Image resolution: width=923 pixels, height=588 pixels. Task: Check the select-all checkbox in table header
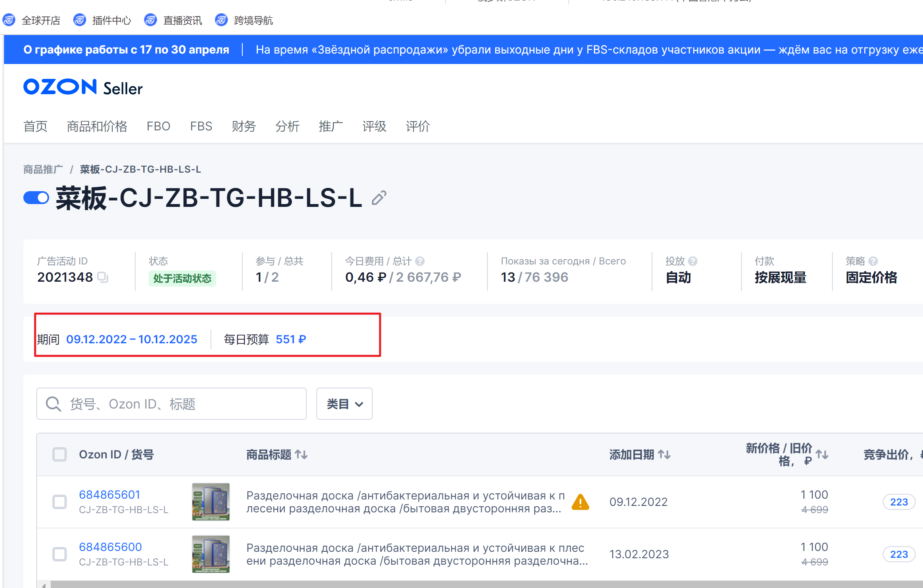point(60,454)
